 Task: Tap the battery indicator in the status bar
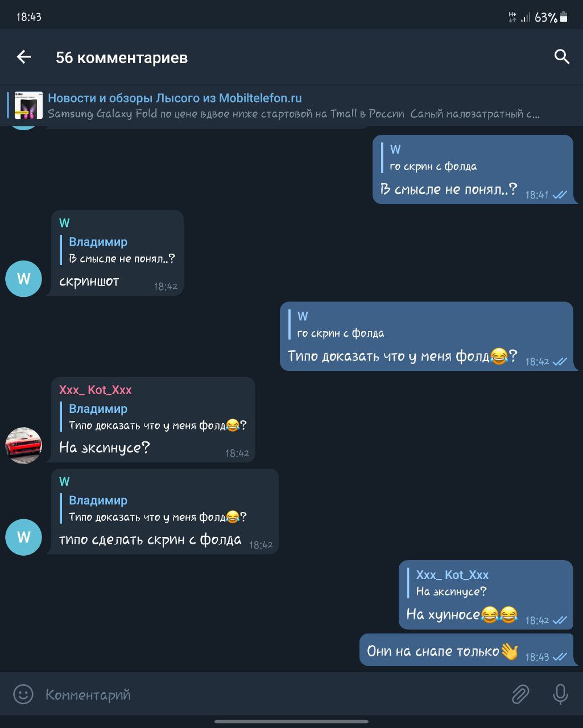click(564, 17)
